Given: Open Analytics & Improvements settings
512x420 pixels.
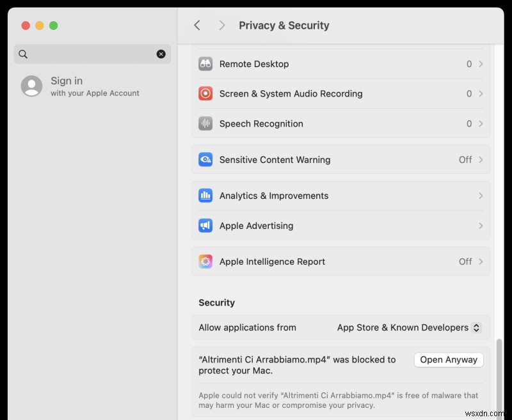Looking at the screenshot, I should tap(340, 196).
